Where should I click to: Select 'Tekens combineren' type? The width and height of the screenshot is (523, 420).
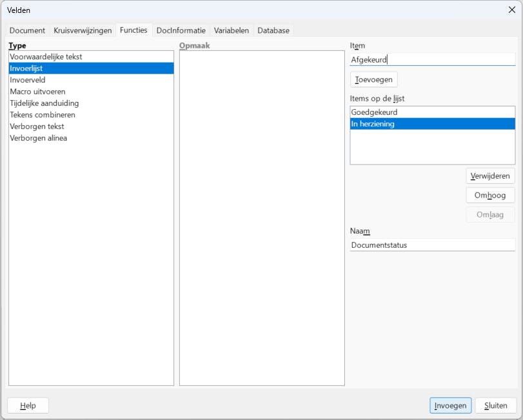(43, 115)
